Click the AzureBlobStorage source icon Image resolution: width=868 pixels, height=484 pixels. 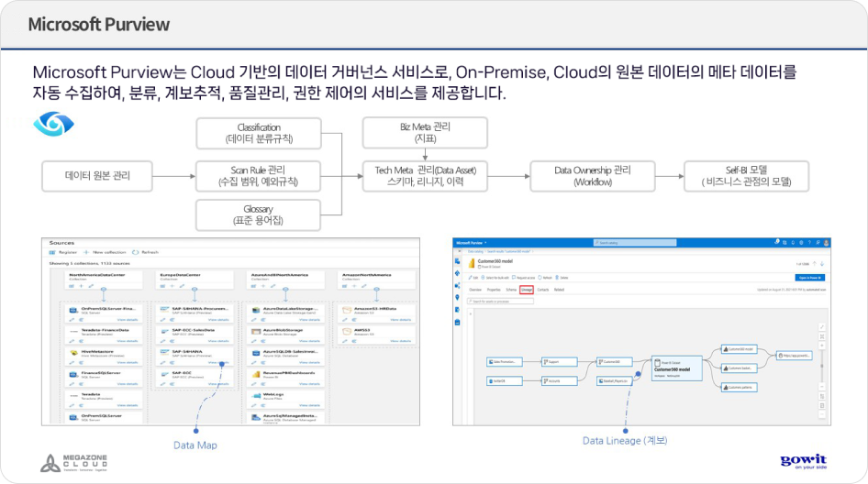[256, 332]
